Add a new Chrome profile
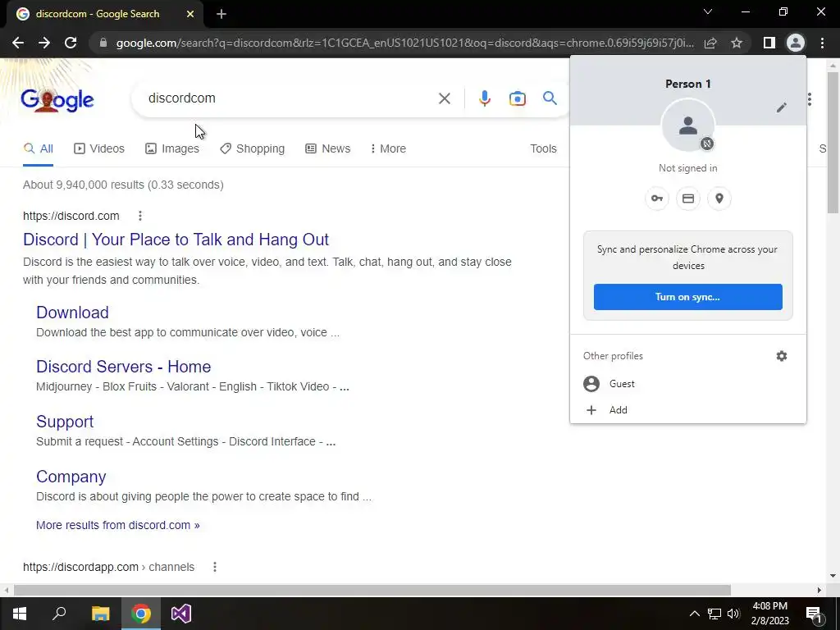 click(688, 410)
